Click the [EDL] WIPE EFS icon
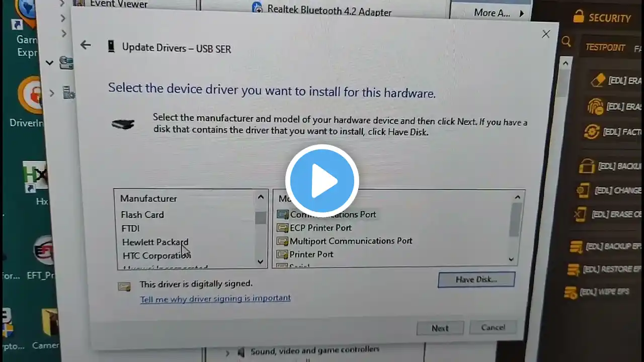The height and width of the screenshot is (362, 644). 571,292
